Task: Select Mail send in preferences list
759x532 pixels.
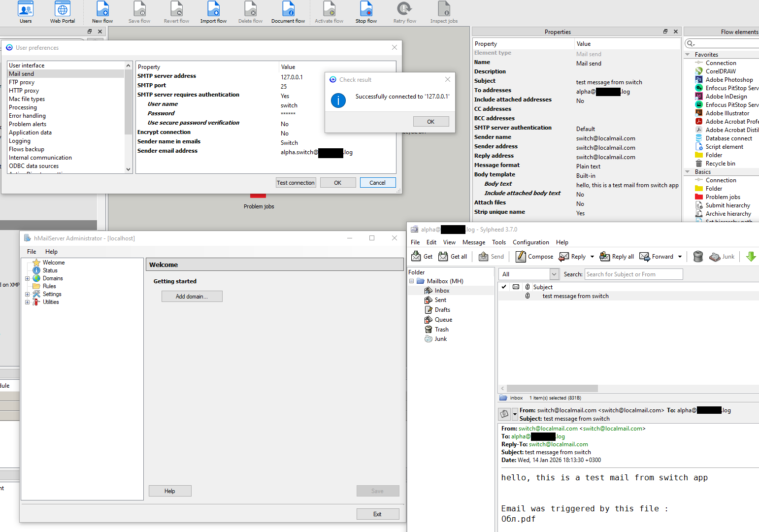Action: pos(22,74)
